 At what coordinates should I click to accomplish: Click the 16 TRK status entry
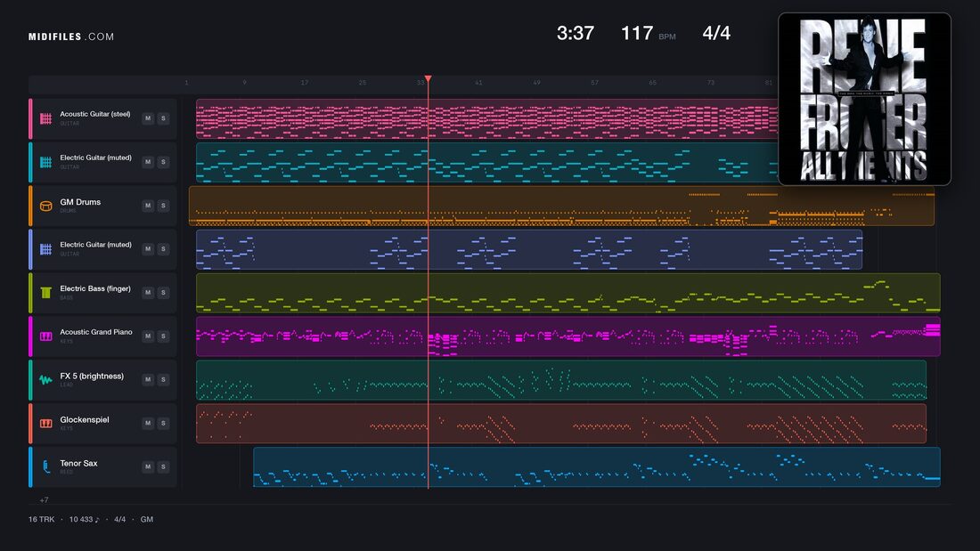pos(41,519)
